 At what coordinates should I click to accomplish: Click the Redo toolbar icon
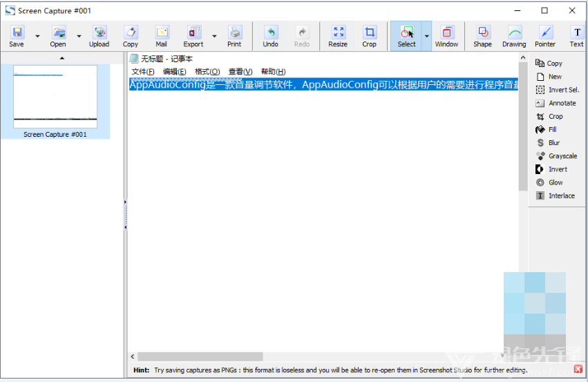point(302,36)
